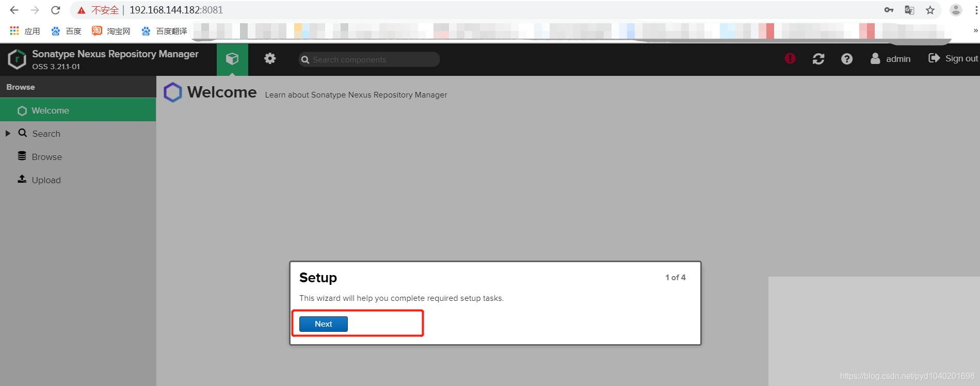Open the saved password key icon
Viewport: 980px width, 386px height.
[x=889, y=10]
